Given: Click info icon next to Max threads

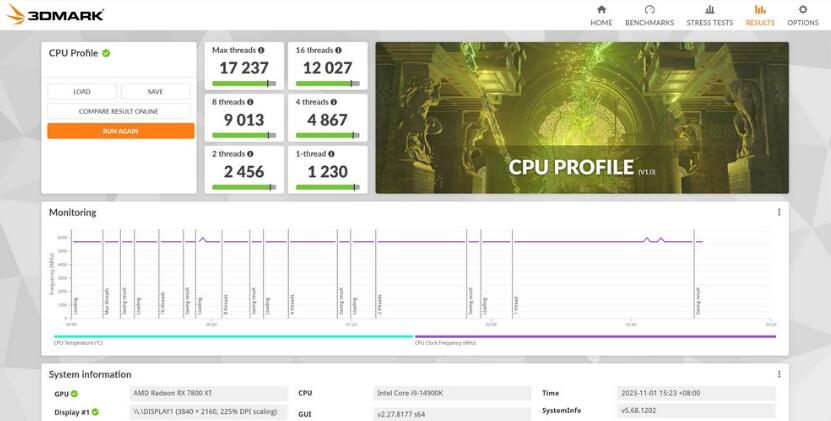Looking at the screenshot, I should point(262,50).
